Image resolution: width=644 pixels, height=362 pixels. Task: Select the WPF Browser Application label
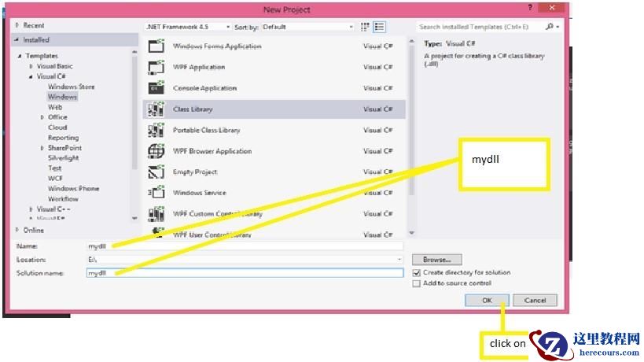point(212,151)
